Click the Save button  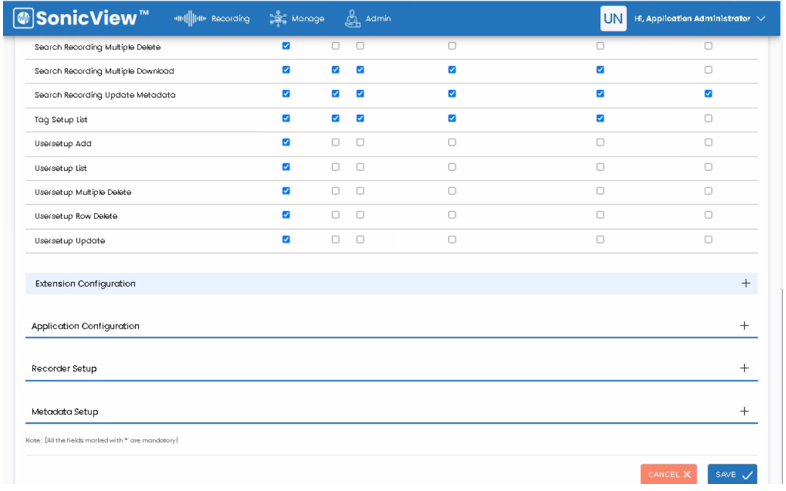732,474
